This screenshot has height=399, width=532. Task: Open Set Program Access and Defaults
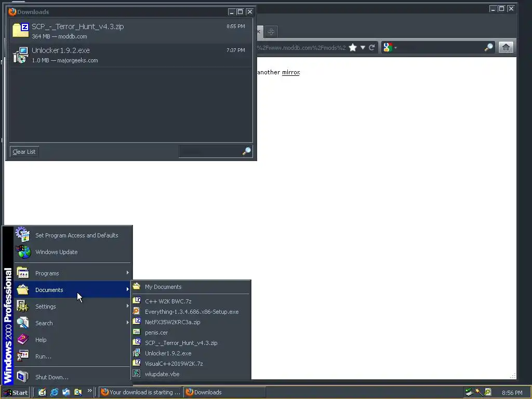tap(73, 235)
